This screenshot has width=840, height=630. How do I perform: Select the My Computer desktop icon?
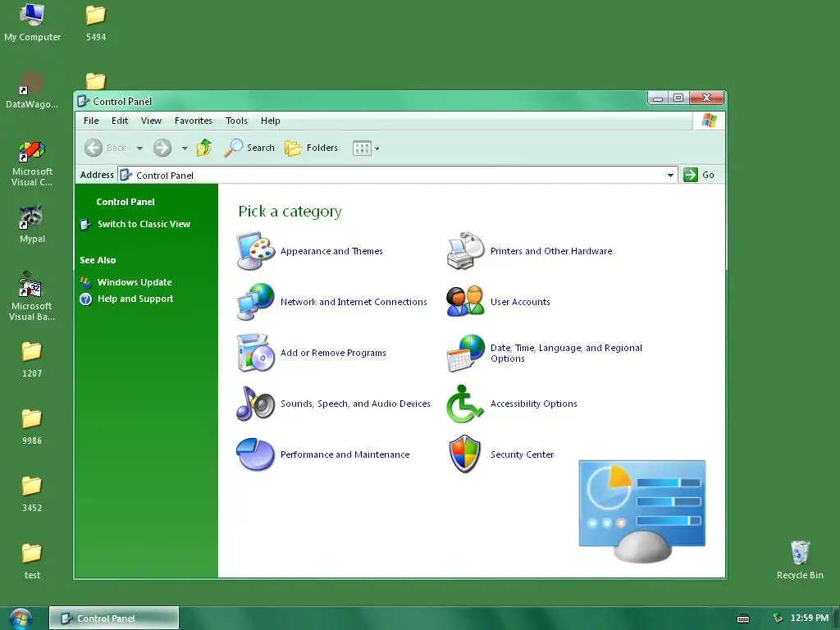click(32, 22)
